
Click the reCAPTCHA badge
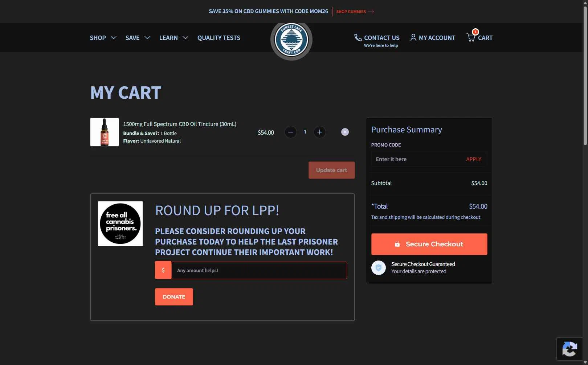(x=570, y=349)
